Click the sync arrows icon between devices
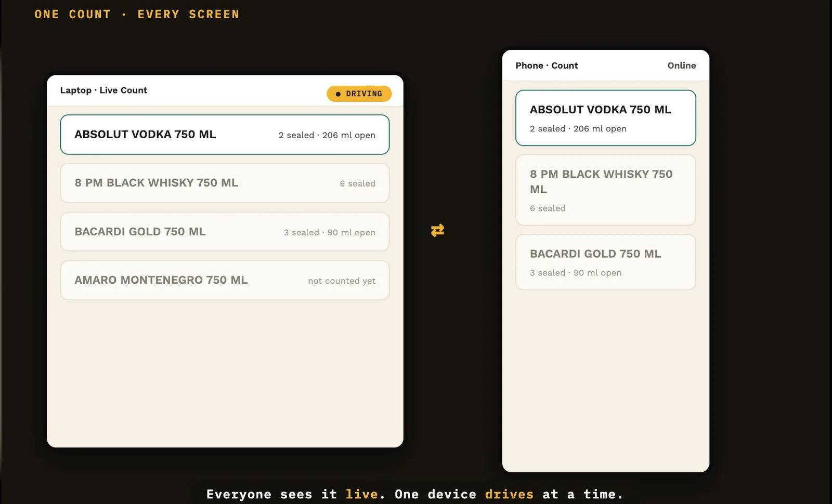Viewport: 832px width, 504px height. tap(437, 230)
